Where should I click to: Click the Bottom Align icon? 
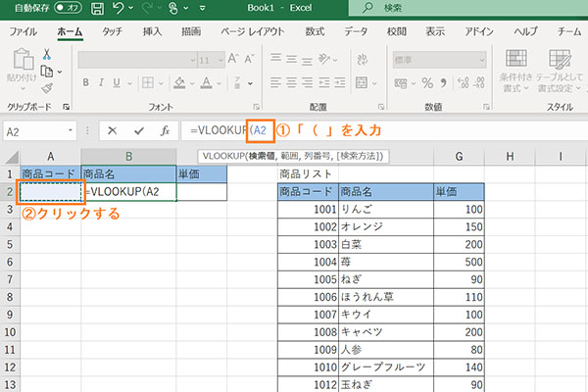click(x=307, y=60)
